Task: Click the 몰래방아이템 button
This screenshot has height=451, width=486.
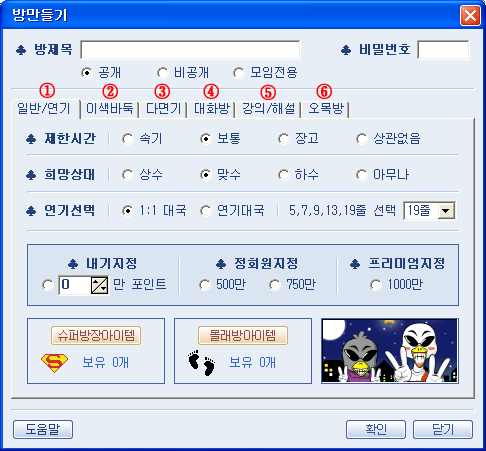Action: click(243, 335)
